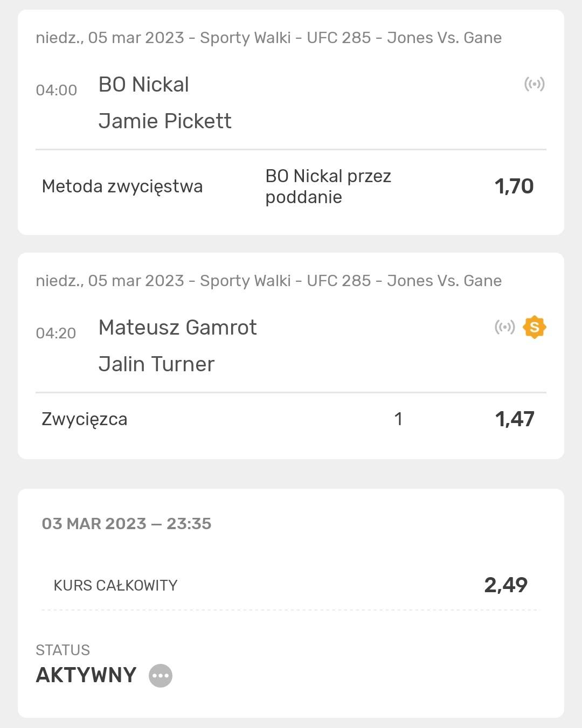
Task: Tap the 1,70 odds value
Action: [514, 186]
